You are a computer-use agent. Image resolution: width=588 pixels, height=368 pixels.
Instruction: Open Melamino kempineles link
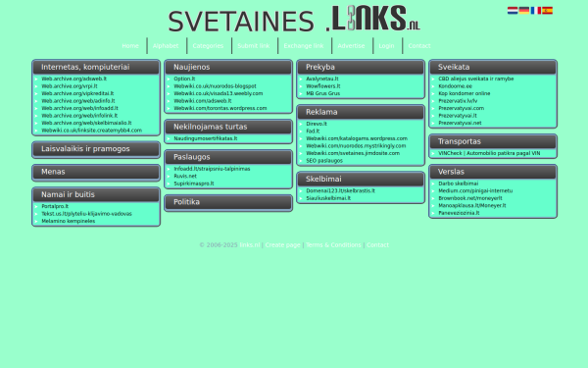click(x=69, y=221)
